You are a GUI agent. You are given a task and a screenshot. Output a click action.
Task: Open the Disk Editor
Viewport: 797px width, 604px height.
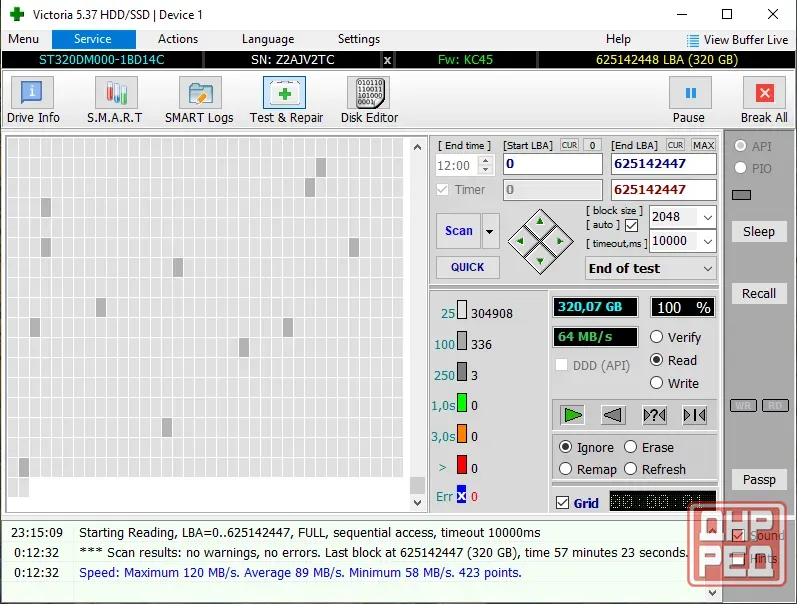pos(369,100)
